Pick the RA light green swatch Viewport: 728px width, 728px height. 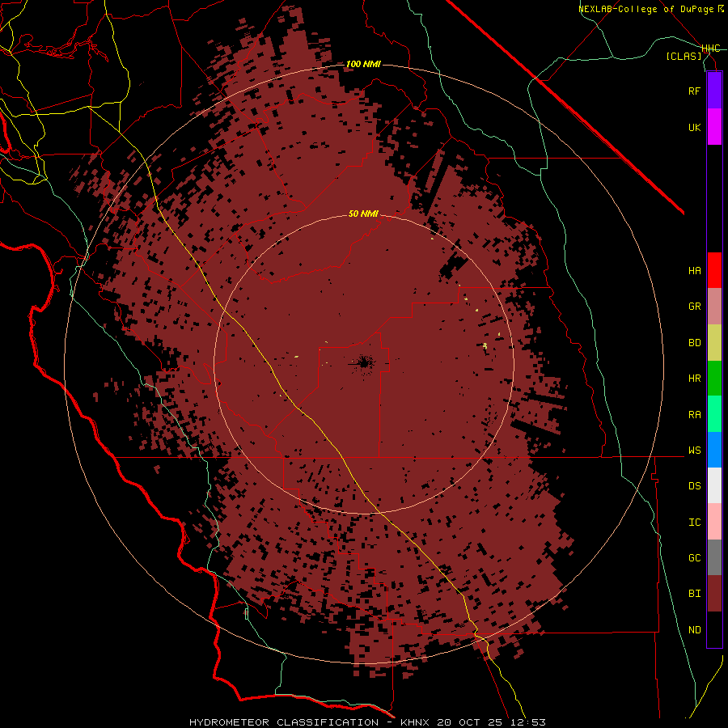click(x=714, y=414)
